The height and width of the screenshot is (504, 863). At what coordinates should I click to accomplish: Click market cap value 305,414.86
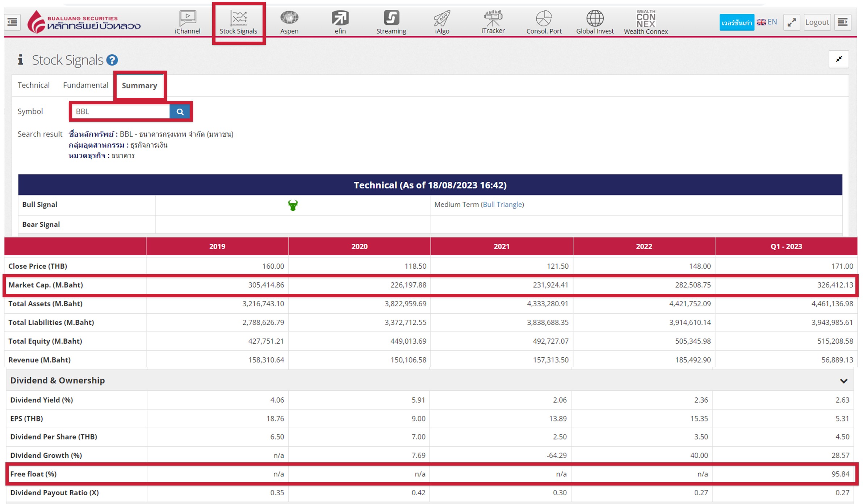(266, 285)
